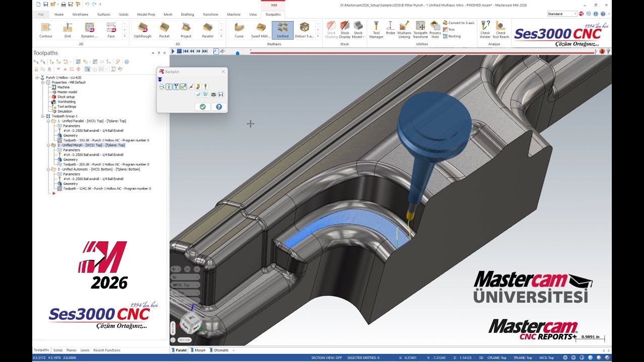Click the Parallel 3D toolpath icon
This screenshot has width=644, height=362.
(x=208, y=30)
